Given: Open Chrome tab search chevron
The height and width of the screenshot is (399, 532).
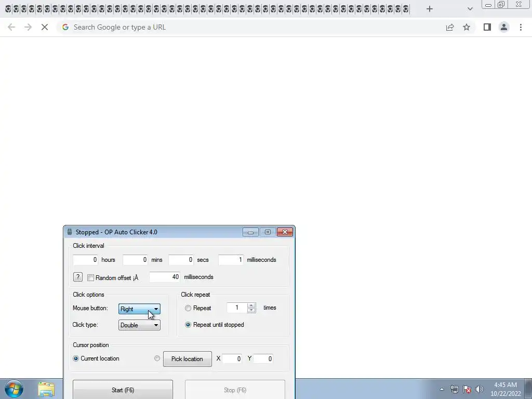Looking at the screenshot, I should coord(470,9).
